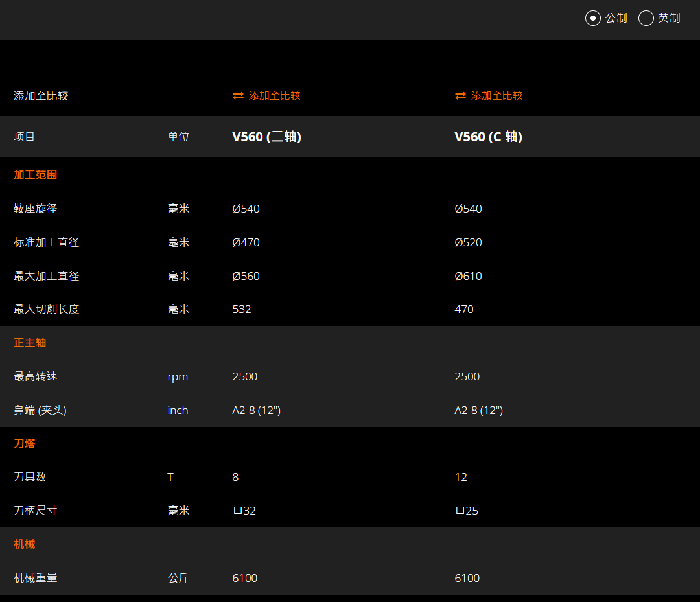Click 添加至比较 link text for V560 (C 轴)

click(x=497, y=96)
